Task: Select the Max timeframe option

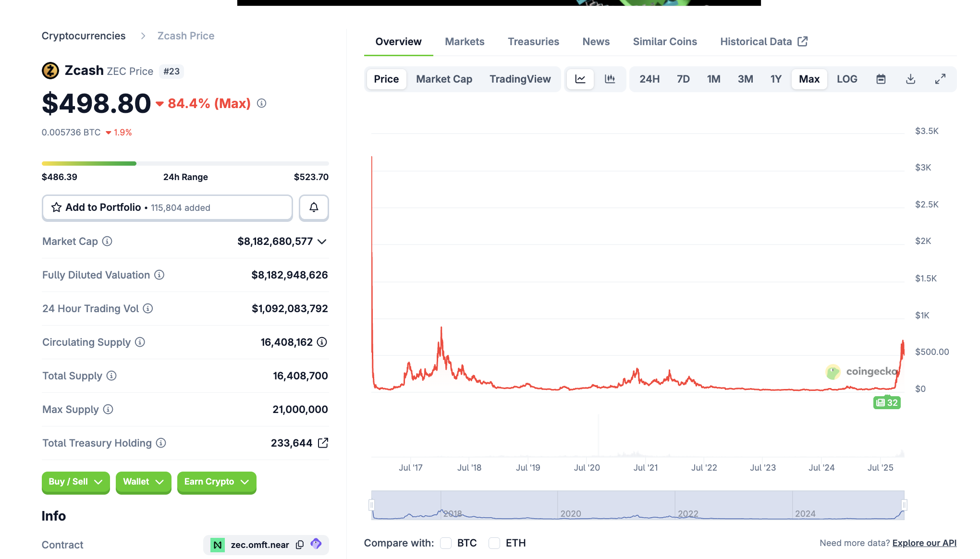Action: point(808,79)
